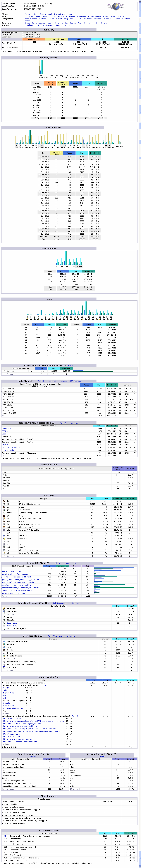Go to HTTP Status codes navigation link
The image size is (141, 868).
(x=46, y=25)
